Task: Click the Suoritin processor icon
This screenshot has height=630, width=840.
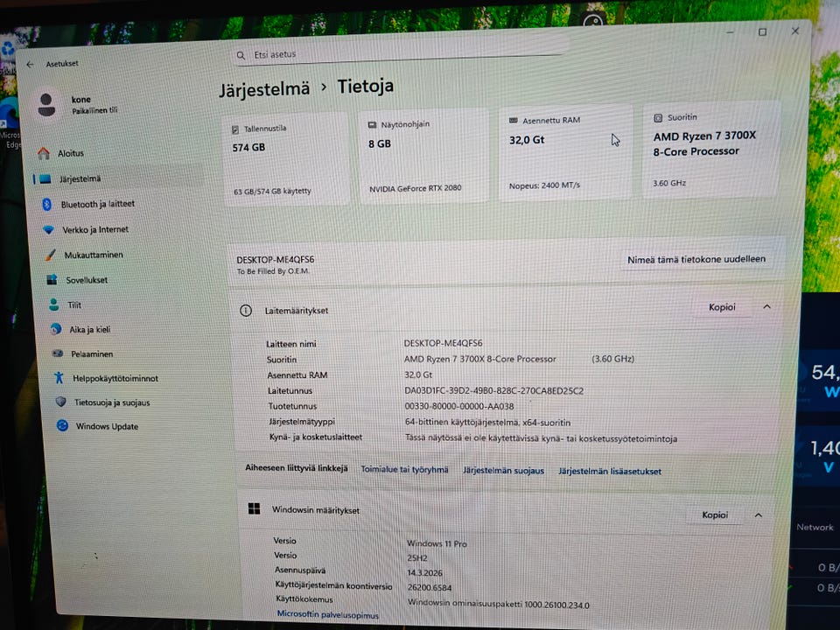Action: (658, 118)
